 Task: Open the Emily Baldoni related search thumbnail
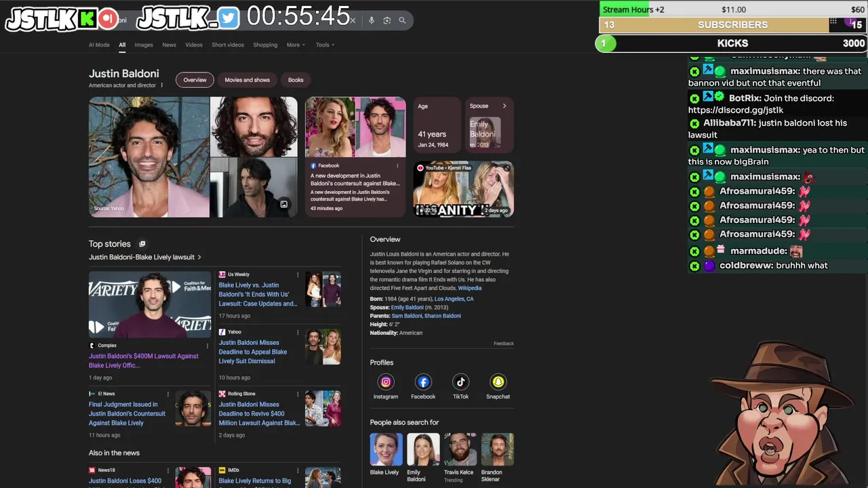point(423,449)
